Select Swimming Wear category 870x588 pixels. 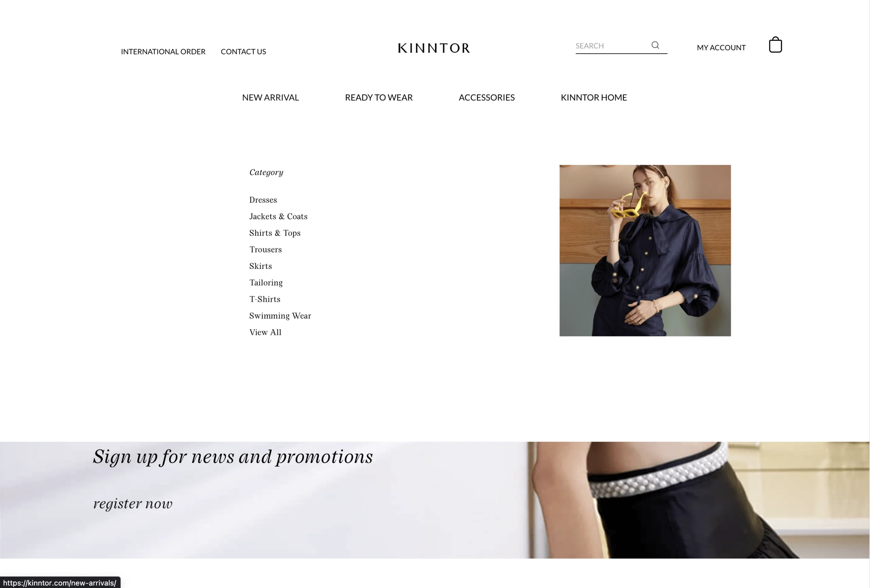point(280,316)
